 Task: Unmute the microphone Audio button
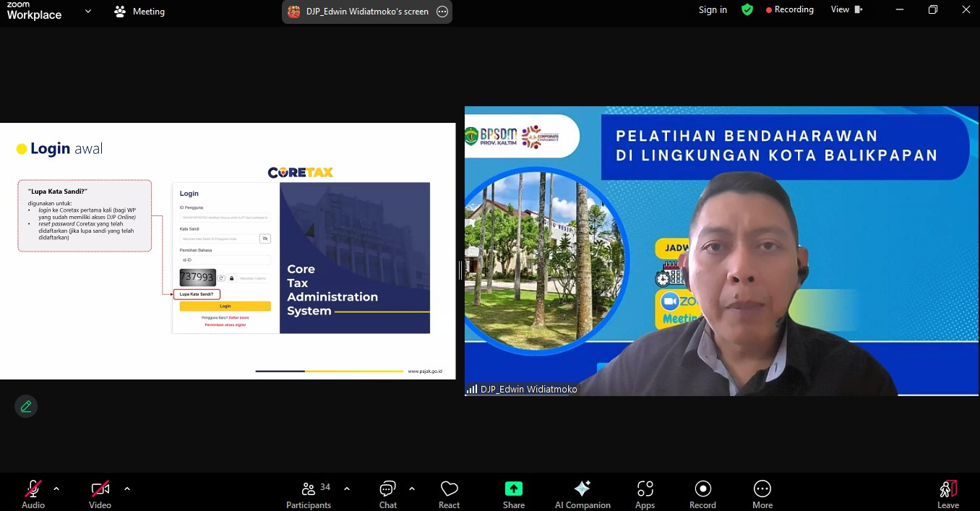coord(33,494)
